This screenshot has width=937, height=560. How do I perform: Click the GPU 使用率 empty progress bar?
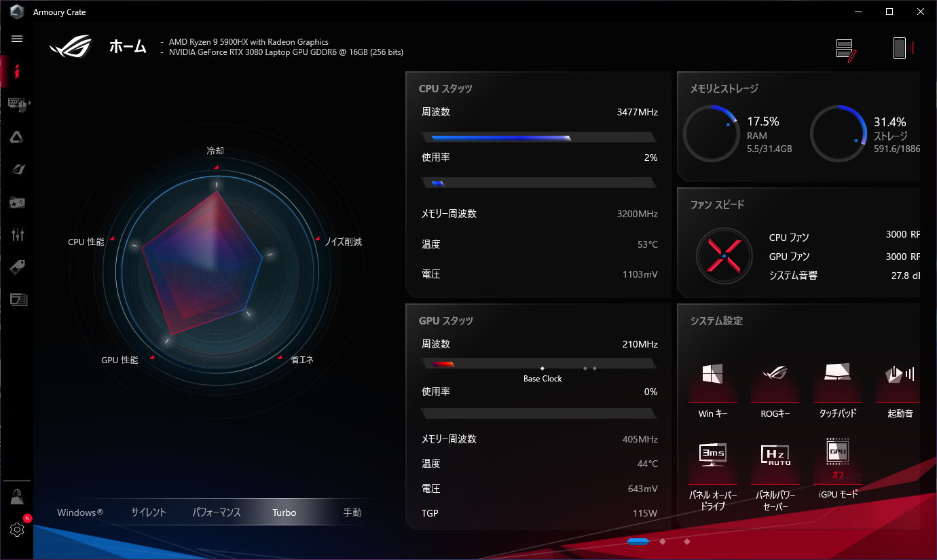tap(539, 413)
